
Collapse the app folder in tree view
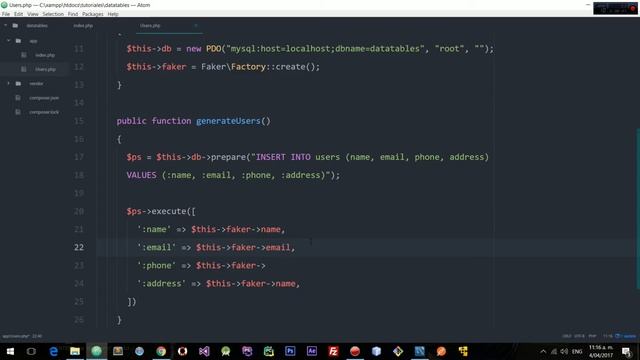click(x=9, y=41)
